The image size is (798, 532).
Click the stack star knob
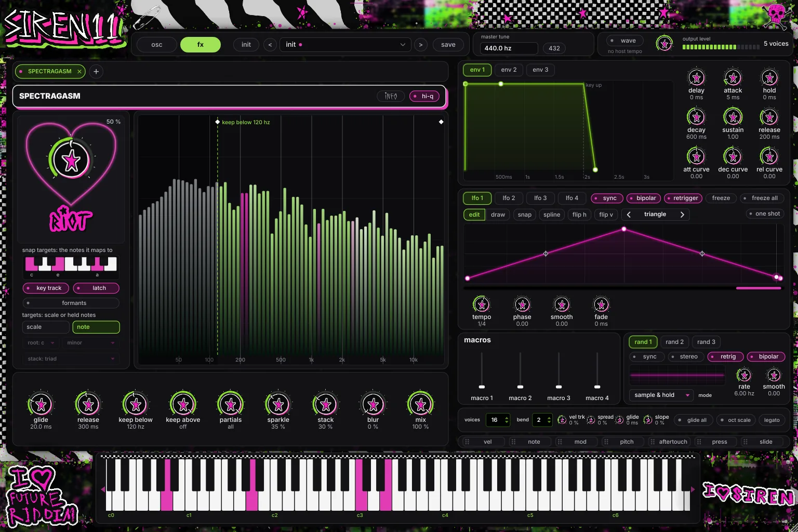point(326,404)
